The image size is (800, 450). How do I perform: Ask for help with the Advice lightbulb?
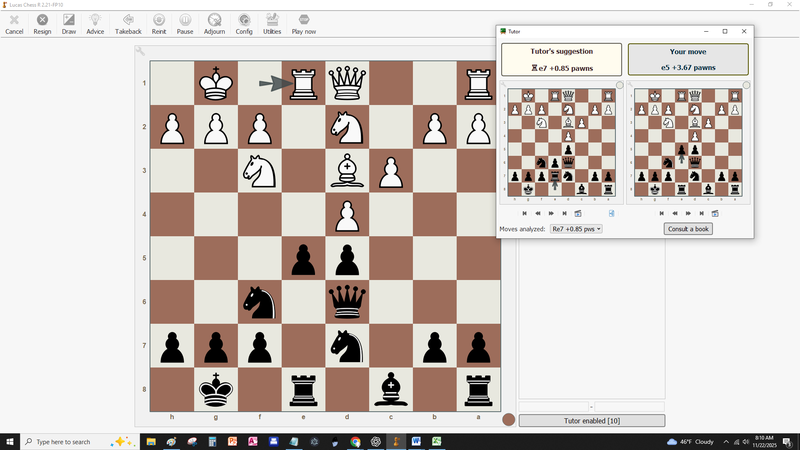pyautogui.click(x=95, y=24)
